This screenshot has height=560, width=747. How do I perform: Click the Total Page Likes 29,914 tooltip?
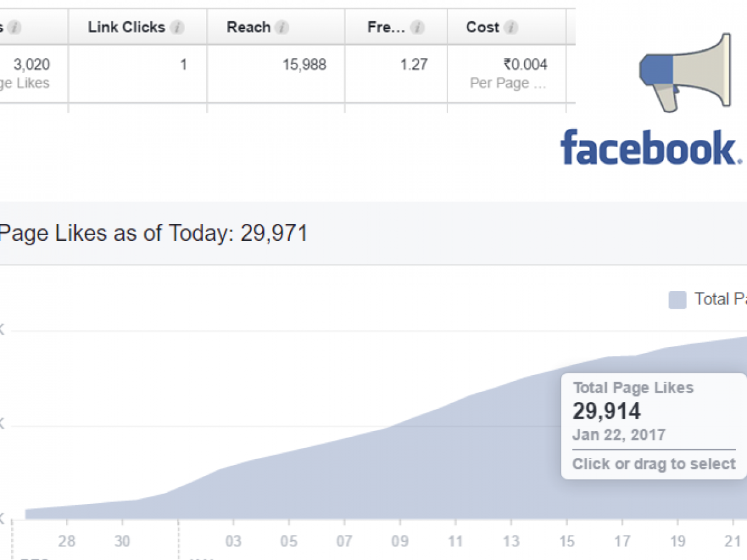pyautogui.click(x=653, y=426)
